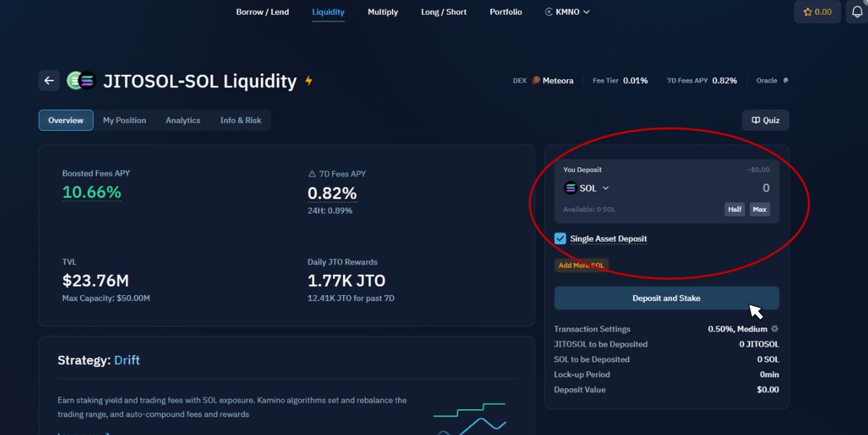Click the Deposit and Stake button
The width and height of the screenshot is (868, 435).
pos(667,298)
